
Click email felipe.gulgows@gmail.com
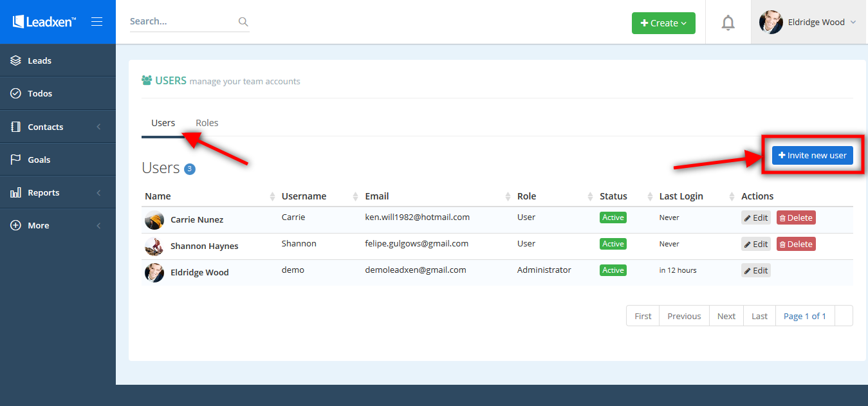pos(417,244)
